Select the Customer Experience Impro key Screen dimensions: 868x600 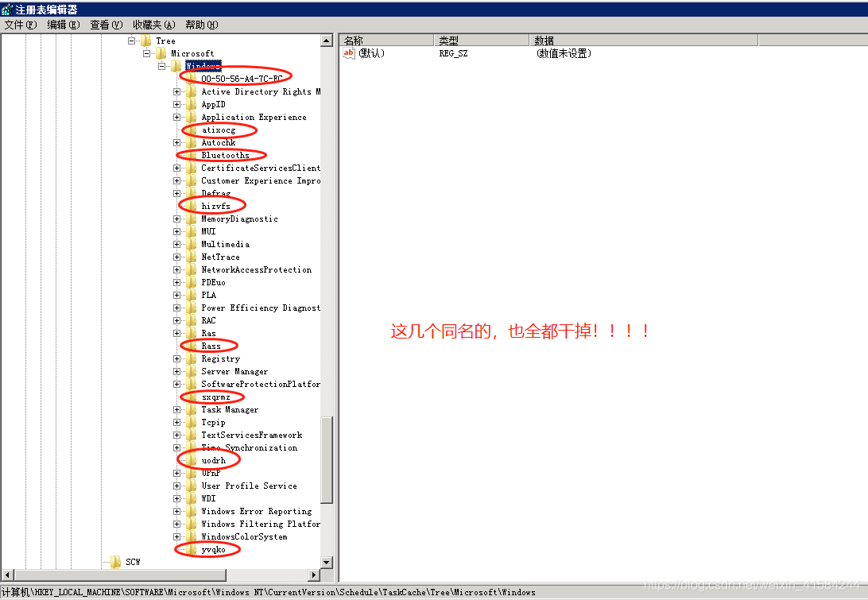pos(261,180)
